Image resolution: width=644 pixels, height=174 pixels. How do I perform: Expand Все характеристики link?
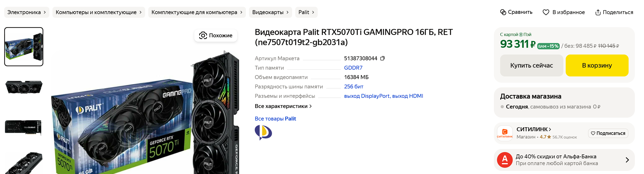click(283, 106)
